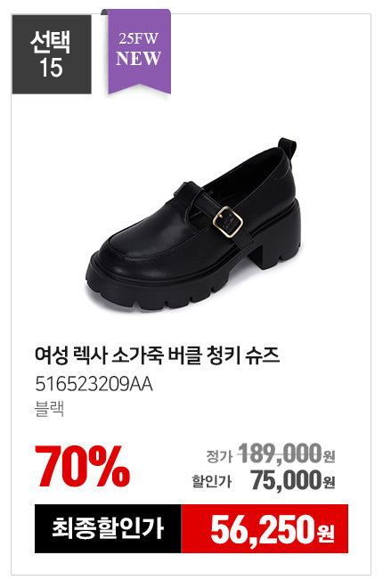The height and width of the screenshot is (588, 383).
Task: Click the 정가 label
Action: tap(219, 456)
